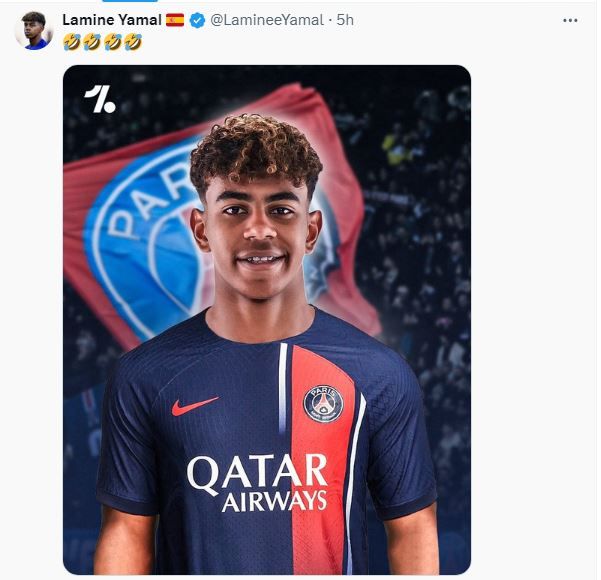Image resolution: width=601 pixels, height=580 pixels.
Task: Open the Lamine Yamal display name link
Action: point(112,20)
